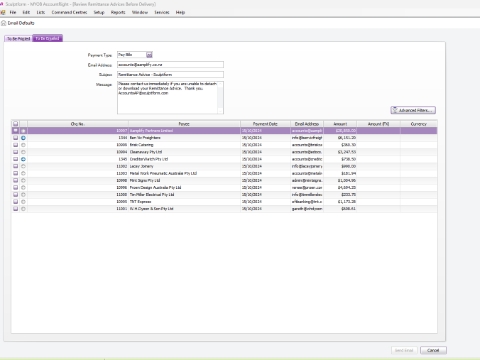Switch to the To Be Printed tab
The width and height of the screenshot is (480, 360).
point(19,39)
